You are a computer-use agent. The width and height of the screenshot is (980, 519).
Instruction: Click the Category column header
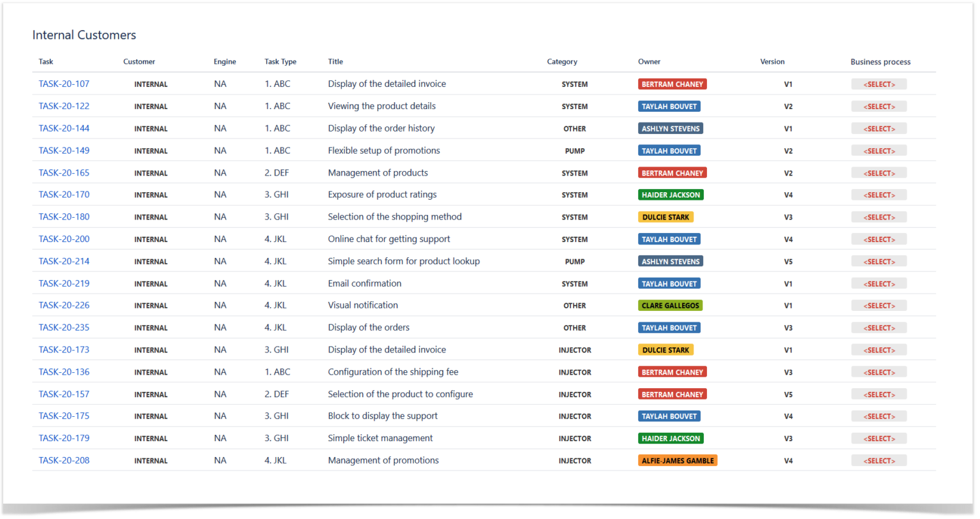coord(562,61)
